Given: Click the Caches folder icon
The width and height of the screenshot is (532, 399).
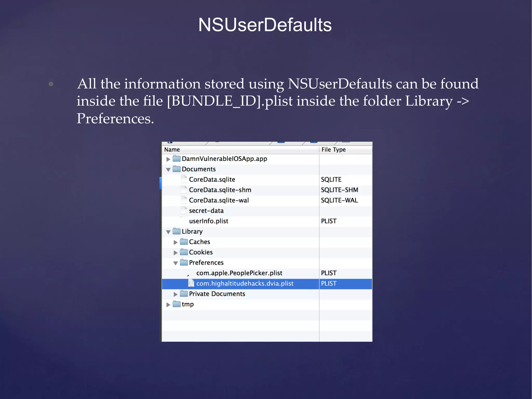Looking at the screenshot, I should click(184, 241).
